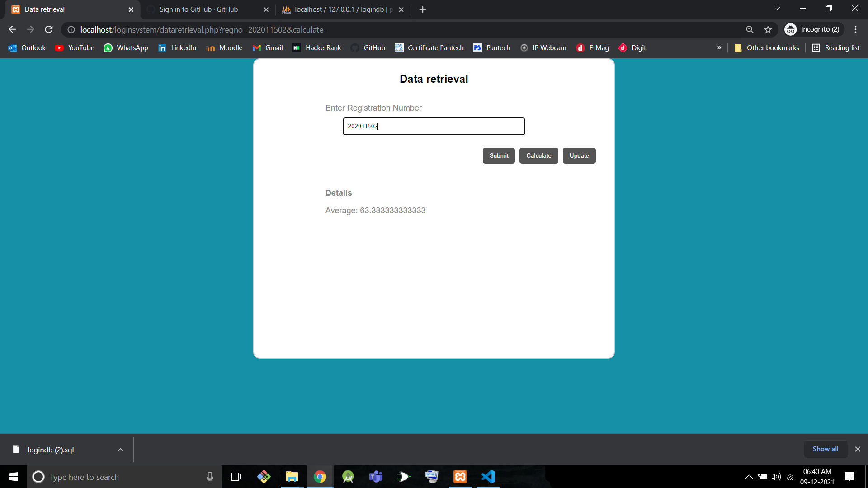Bookmark this page with star icon
The height and width of the screenshot is (488, 868).
pos(768,29)
